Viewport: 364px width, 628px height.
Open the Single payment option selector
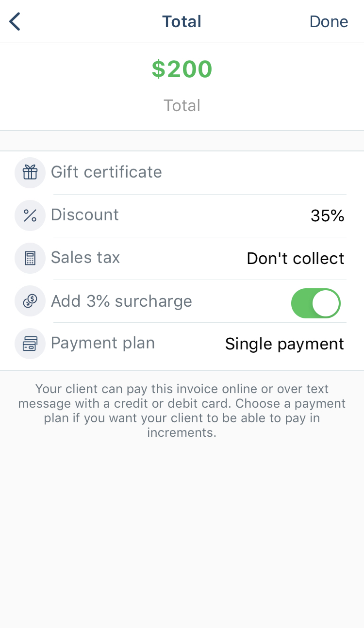pyautogui.click(x=284, y=344)
